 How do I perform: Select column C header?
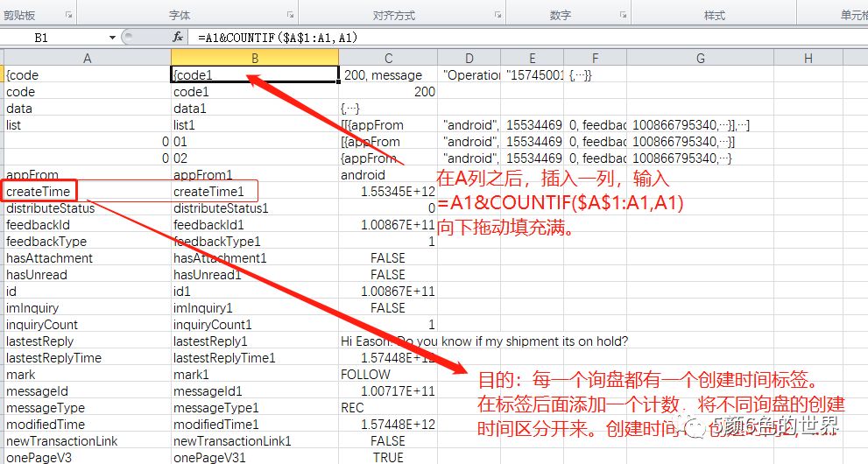388,58
